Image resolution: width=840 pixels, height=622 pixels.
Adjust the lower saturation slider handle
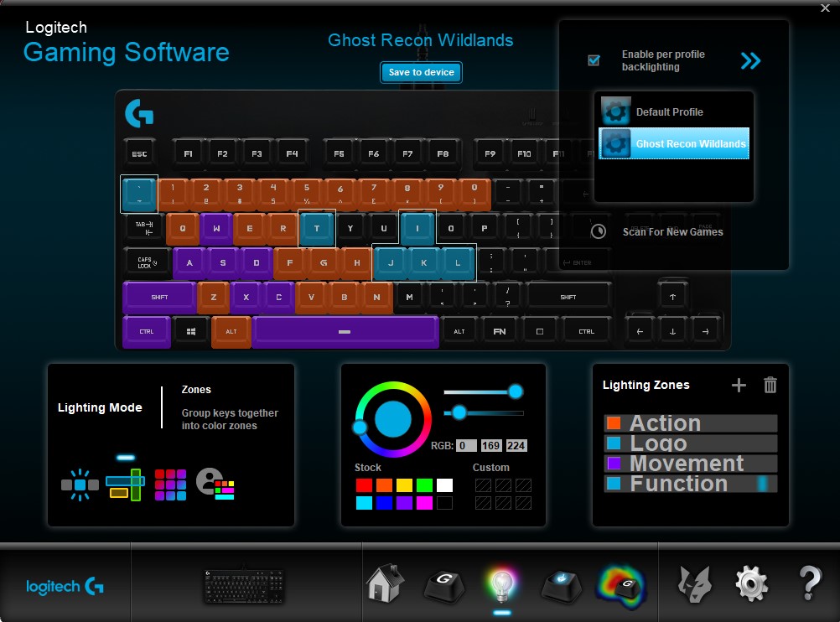tap(459, 412)
